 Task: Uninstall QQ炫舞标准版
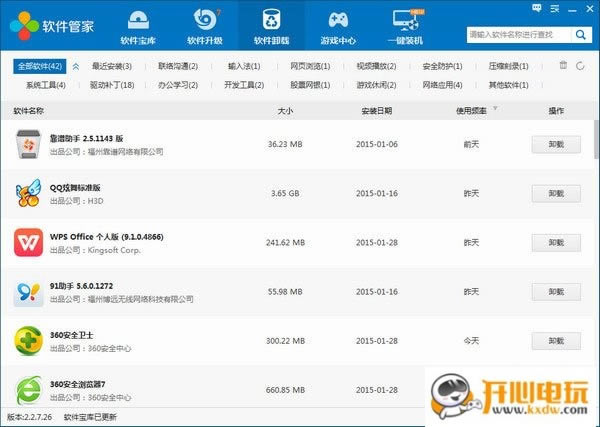pyautogui.click(x=556, y=194)
